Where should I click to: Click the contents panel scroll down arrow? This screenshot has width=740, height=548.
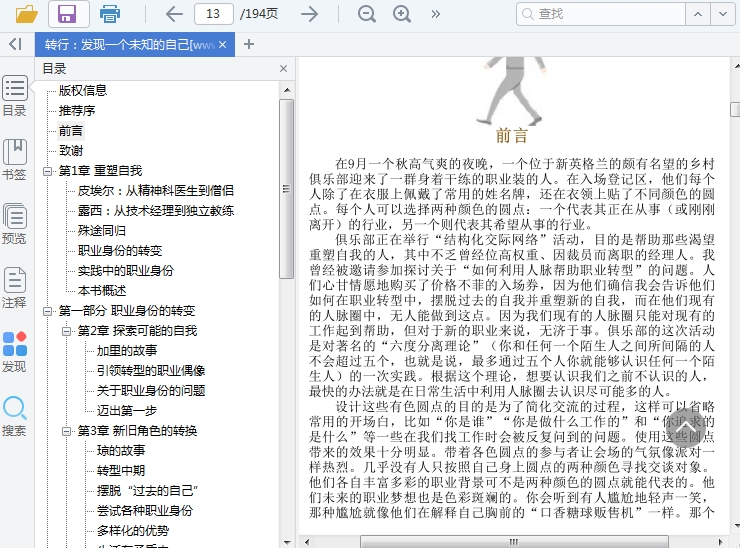click(286, 542)
